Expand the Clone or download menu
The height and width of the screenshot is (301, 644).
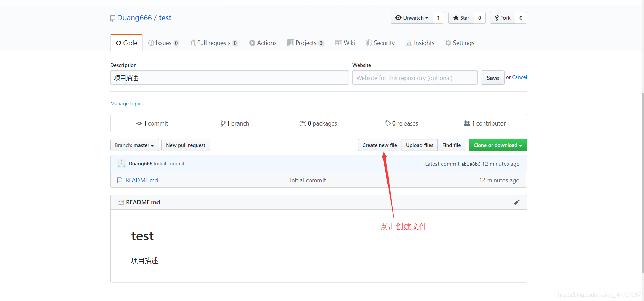point(498,145)
